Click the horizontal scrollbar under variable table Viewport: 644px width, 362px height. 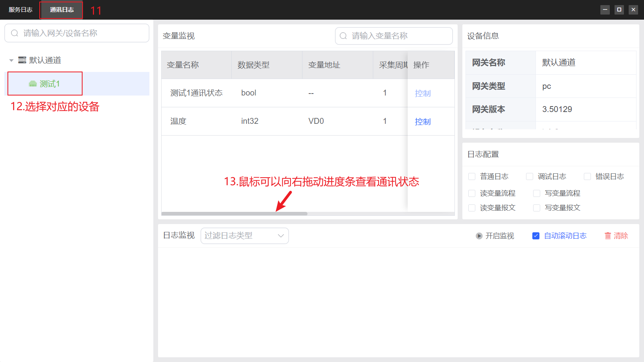(x=234, y=213)
